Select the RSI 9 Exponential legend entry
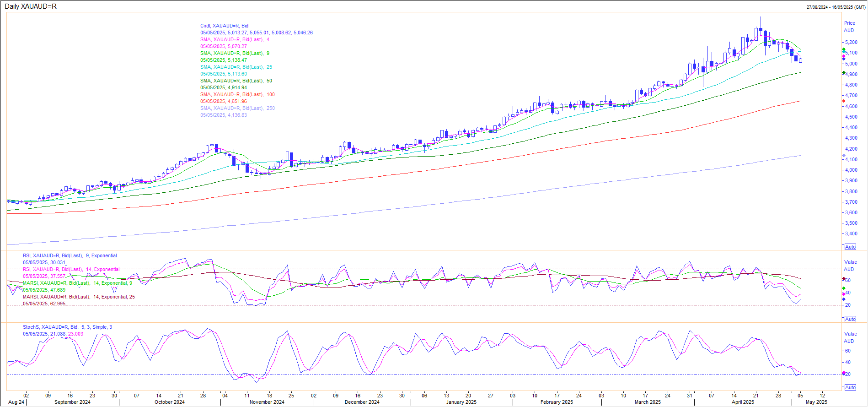This screenshot has height=407, width=868. point(70,255)
